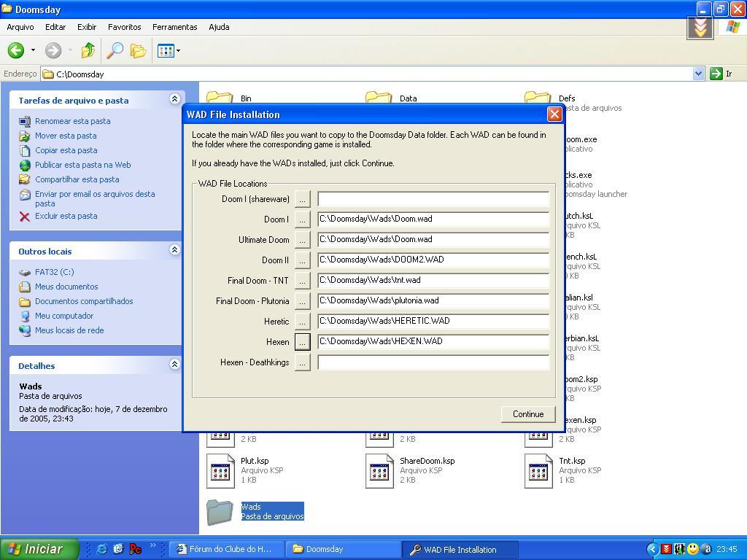747x560 pixels.
Task: Select the Wads folder icon
Action: click(220, 512)
